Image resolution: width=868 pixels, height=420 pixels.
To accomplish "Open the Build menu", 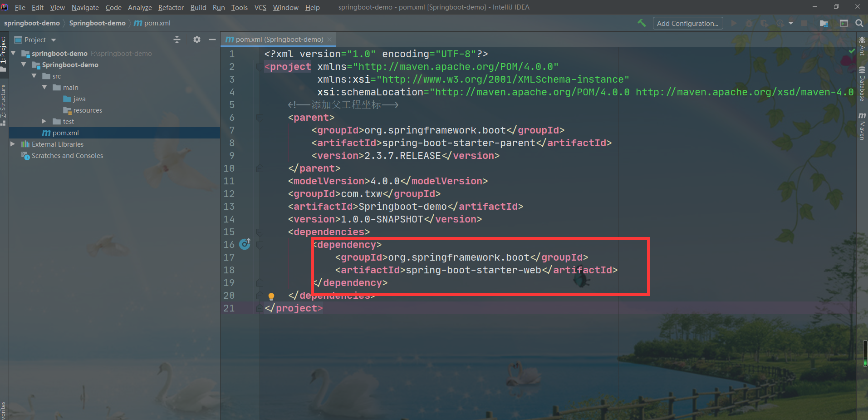I will pos(198,7).
